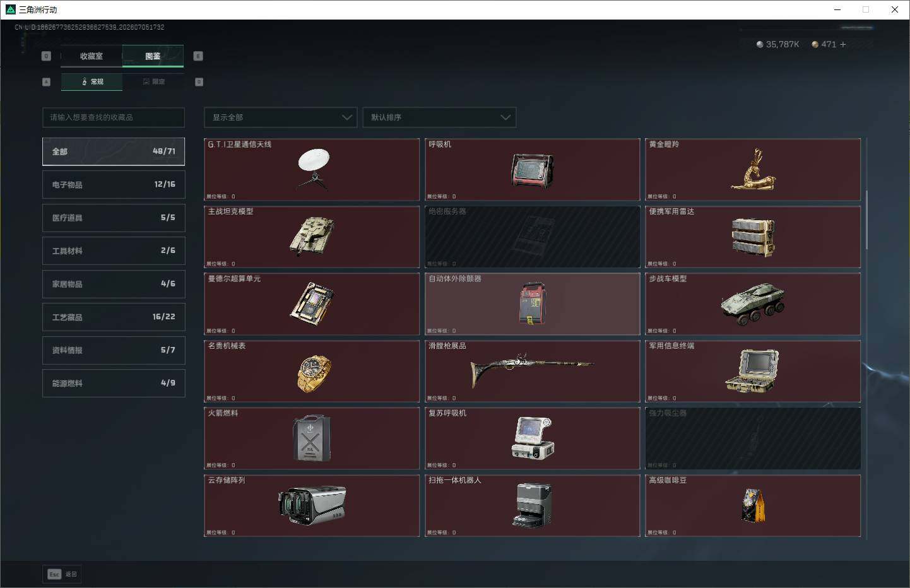Screen dimensions: 910x588
Task: Expand the 显示全部 filter dropdown
Action: (281, 117)
